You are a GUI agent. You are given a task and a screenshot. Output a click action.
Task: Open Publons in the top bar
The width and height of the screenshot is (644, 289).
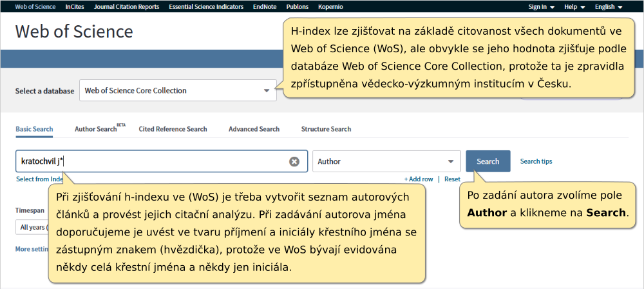coord(298,6)
